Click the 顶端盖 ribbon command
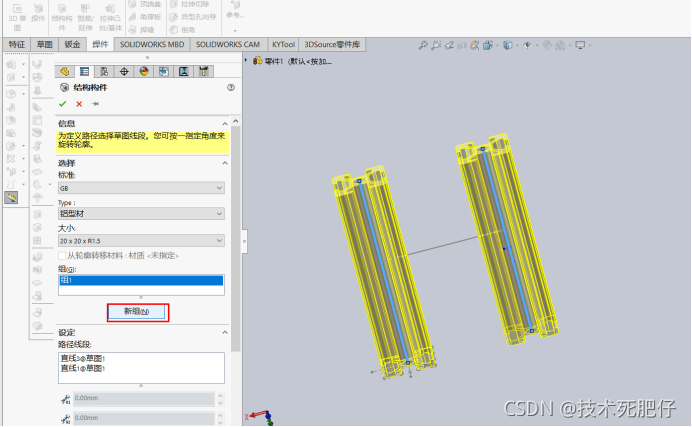This screenshot has height=427, width=692. click(x=145, y=4)
